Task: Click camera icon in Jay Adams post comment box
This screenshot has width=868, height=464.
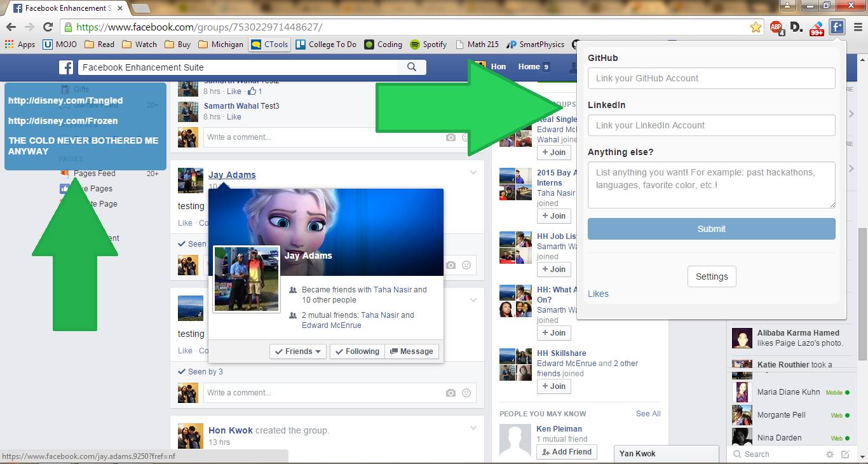Action: click(x=451, y=265)
